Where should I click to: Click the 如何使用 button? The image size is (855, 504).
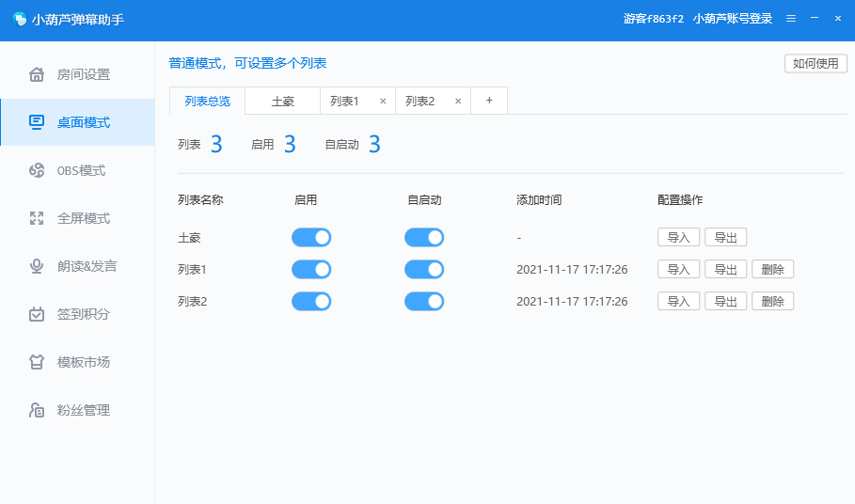pyautogui.click(x=815, y=63)
